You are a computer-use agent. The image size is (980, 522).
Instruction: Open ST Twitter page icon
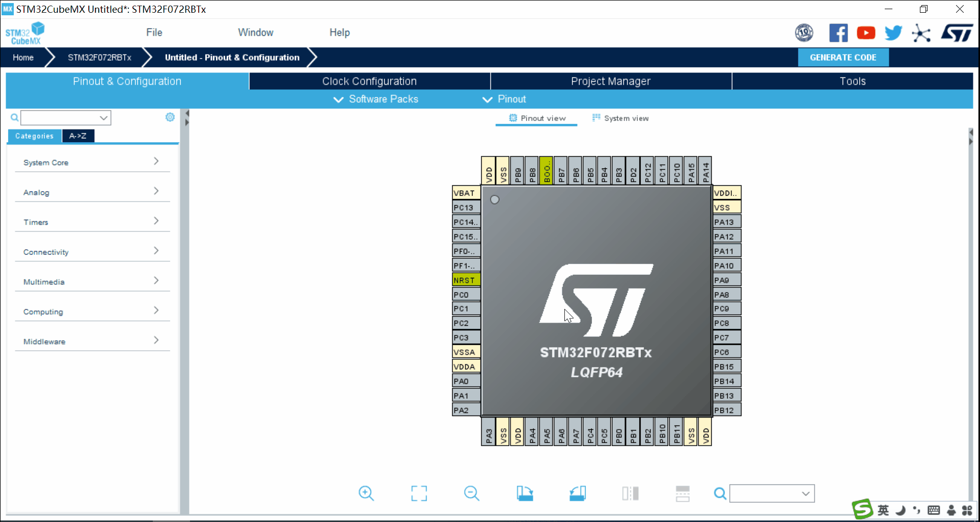click(893, 33)
